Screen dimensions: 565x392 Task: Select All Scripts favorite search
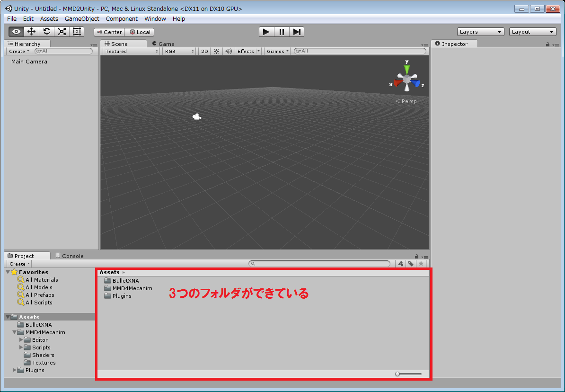(35, 302)
